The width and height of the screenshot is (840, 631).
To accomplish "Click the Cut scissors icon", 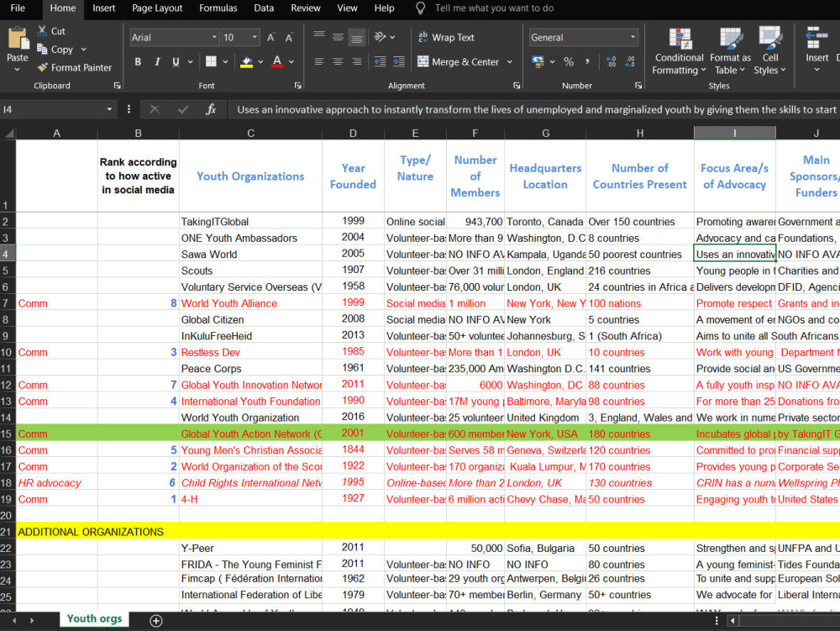I will coord(42,31).
